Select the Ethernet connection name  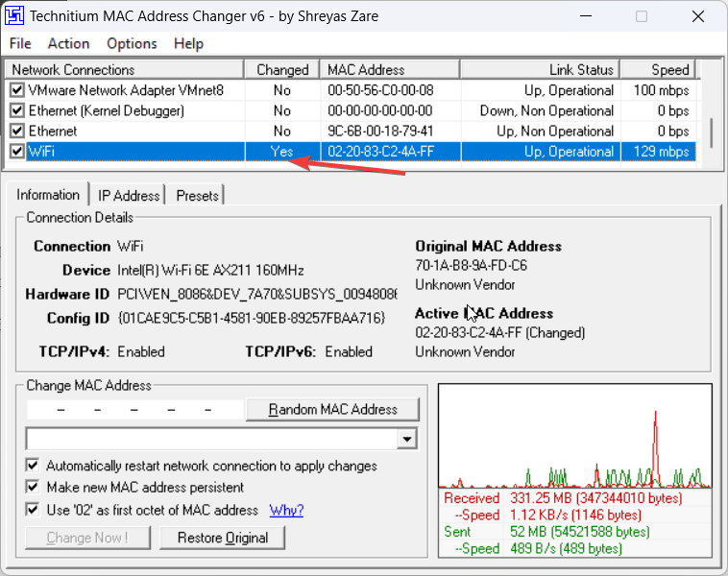(x=53, y=131)
